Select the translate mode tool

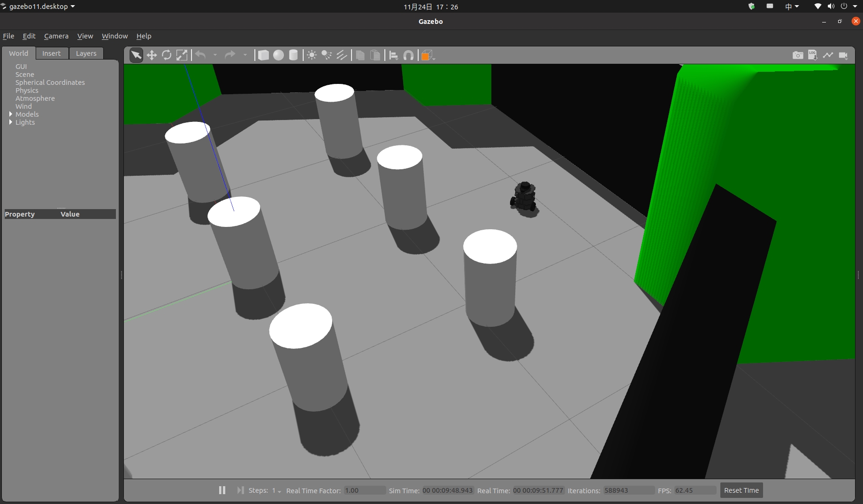pos(151,55)
